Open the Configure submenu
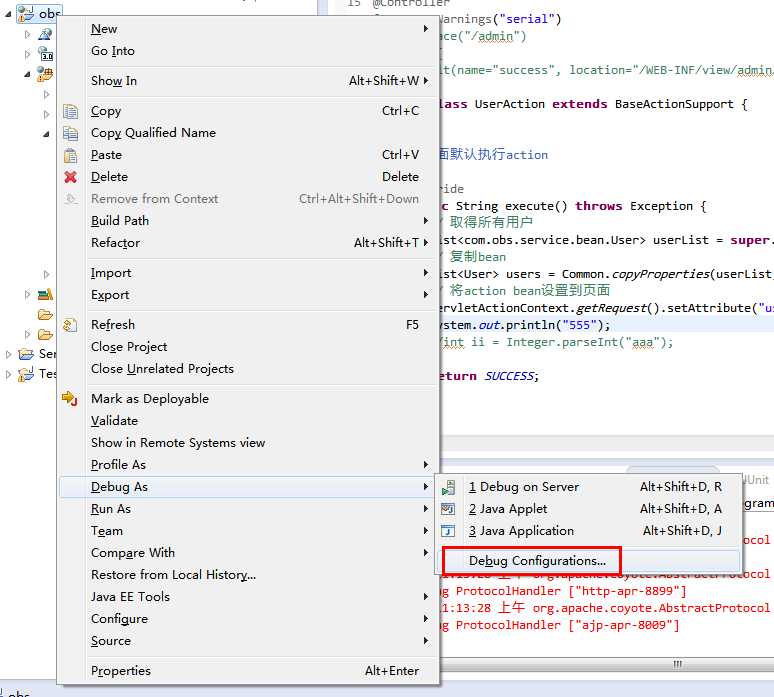 point(248,619)
